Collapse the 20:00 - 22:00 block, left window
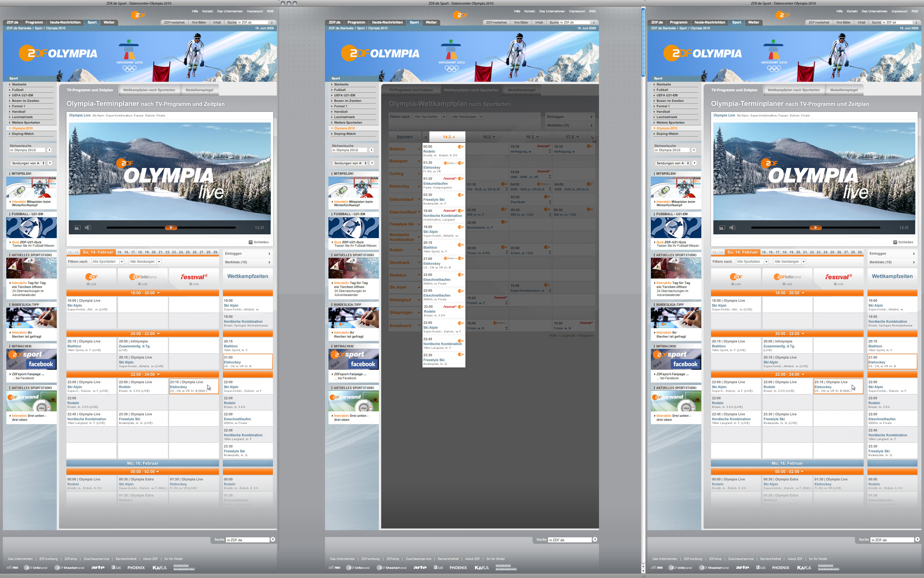The width and height of the screenshot is (924, 578). (143, 334)
